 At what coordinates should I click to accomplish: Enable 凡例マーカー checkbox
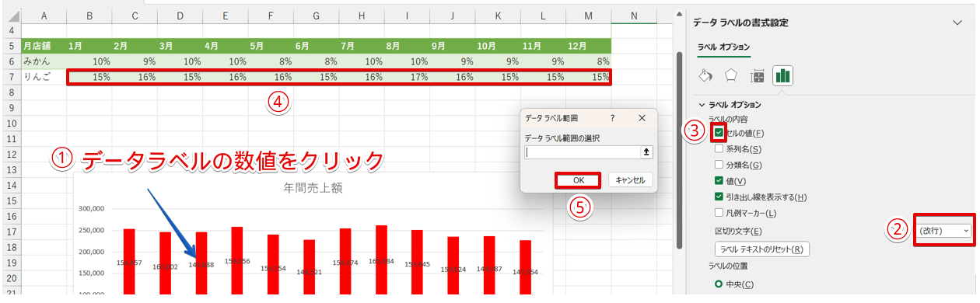pyautogui.click(x=719, y=212)
